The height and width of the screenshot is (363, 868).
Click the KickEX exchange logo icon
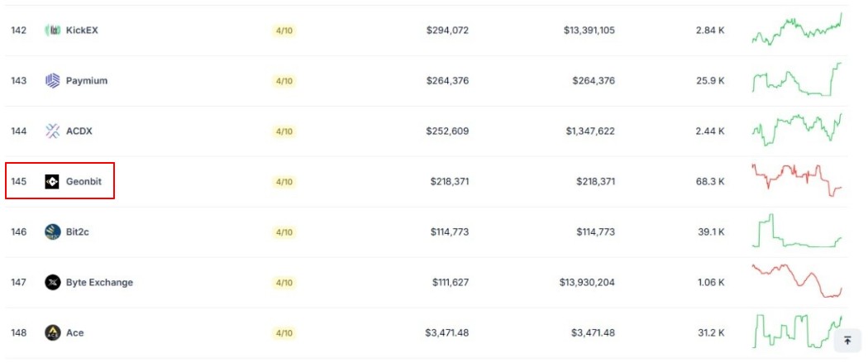click(52, 31)
